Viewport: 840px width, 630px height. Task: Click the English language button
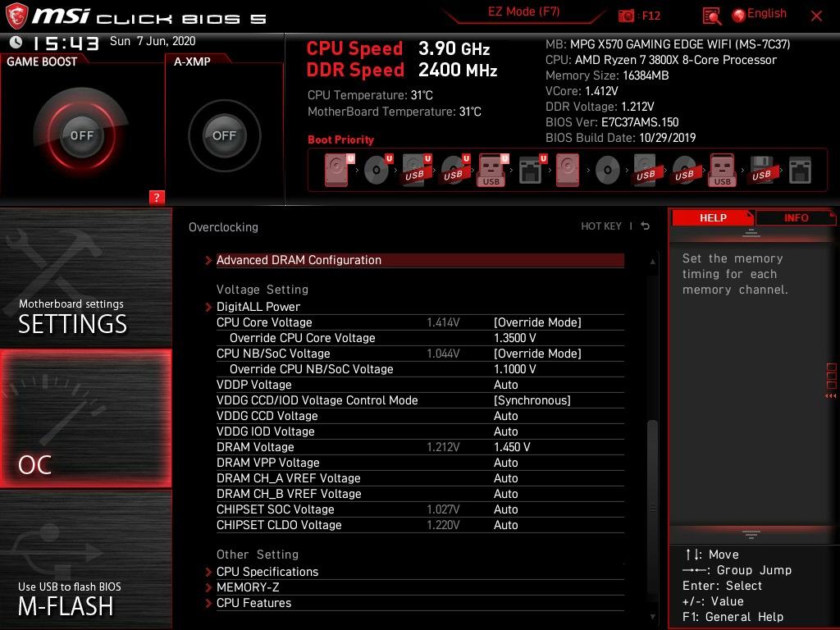click(767, 13)
